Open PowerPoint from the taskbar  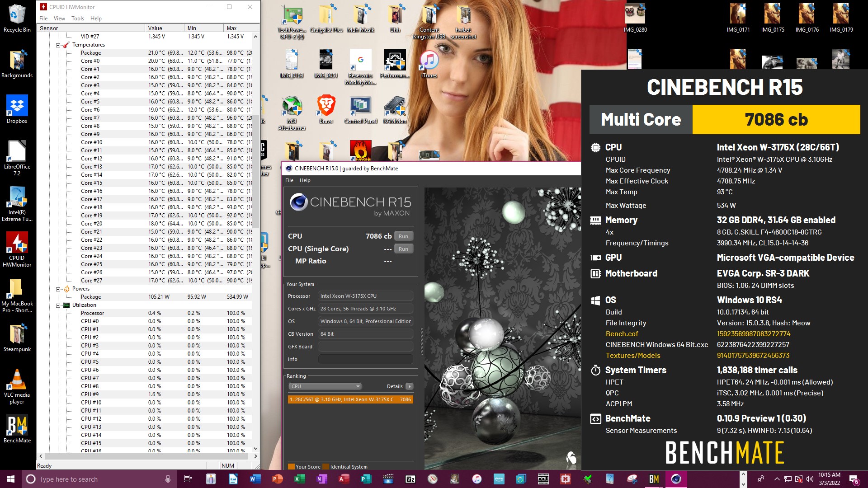point(277,479)
